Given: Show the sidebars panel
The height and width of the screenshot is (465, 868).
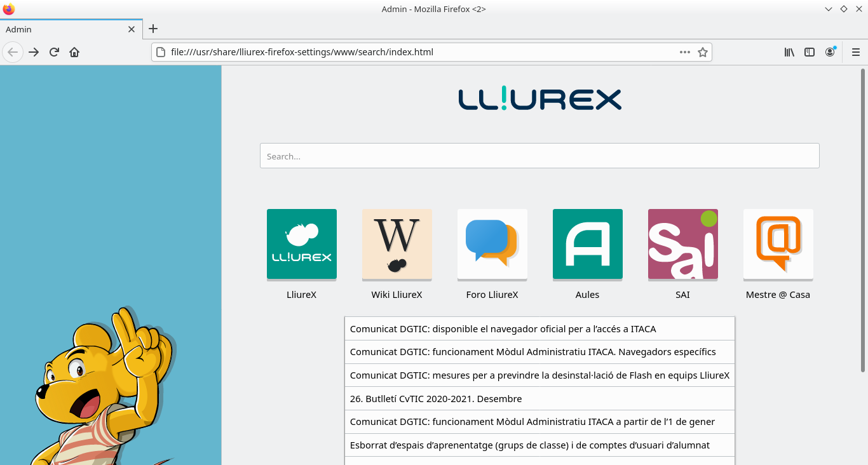Looking at the screenshot, I should pyautogui.click(x=810, y=52).
